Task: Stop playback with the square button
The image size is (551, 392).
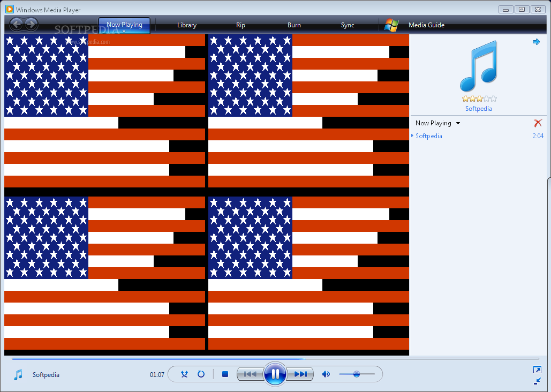Action: [225, 374]
